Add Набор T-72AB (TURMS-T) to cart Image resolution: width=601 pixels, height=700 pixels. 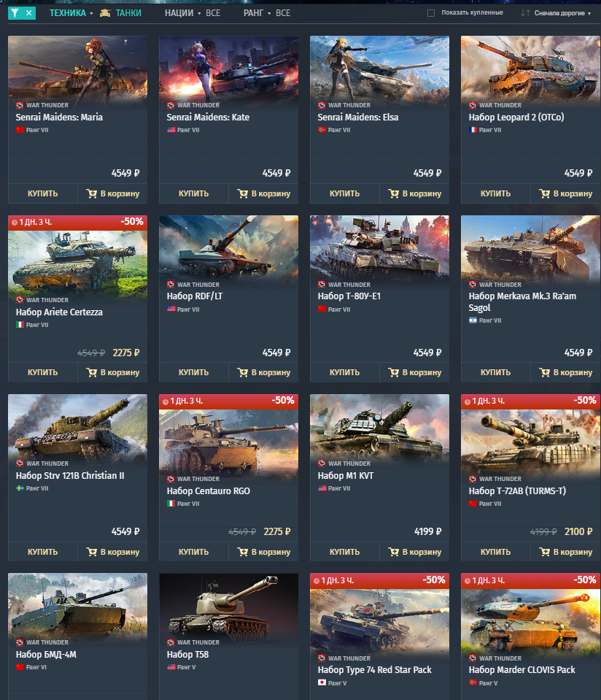[566, 552]
